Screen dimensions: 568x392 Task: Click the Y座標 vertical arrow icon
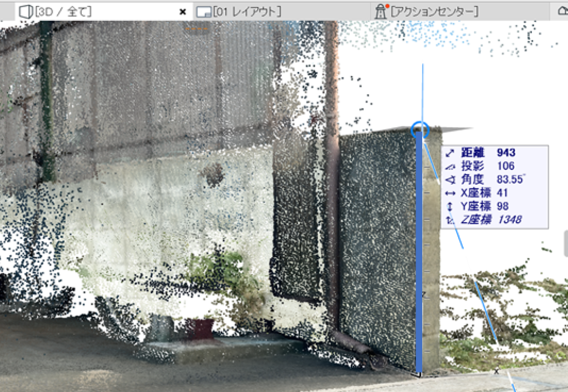450,206
